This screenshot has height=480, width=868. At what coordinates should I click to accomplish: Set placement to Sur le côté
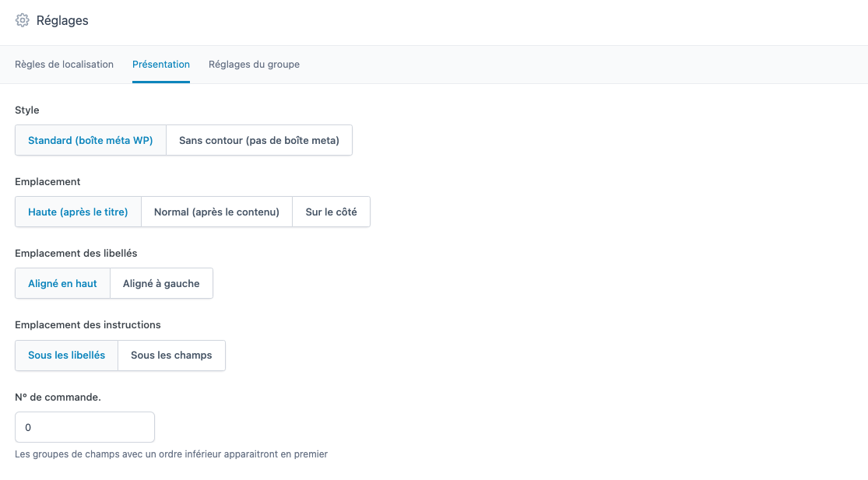click(331, 212)
